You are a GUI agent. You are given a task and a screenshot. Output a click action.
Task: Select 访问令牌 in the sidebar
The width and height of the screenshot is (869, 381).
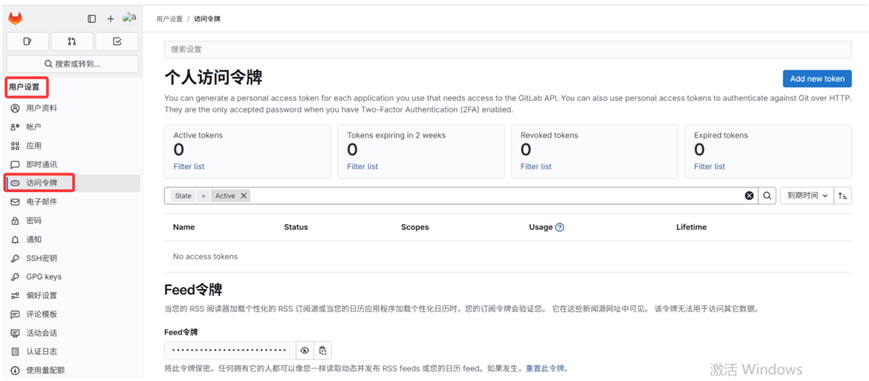[73, 183]
